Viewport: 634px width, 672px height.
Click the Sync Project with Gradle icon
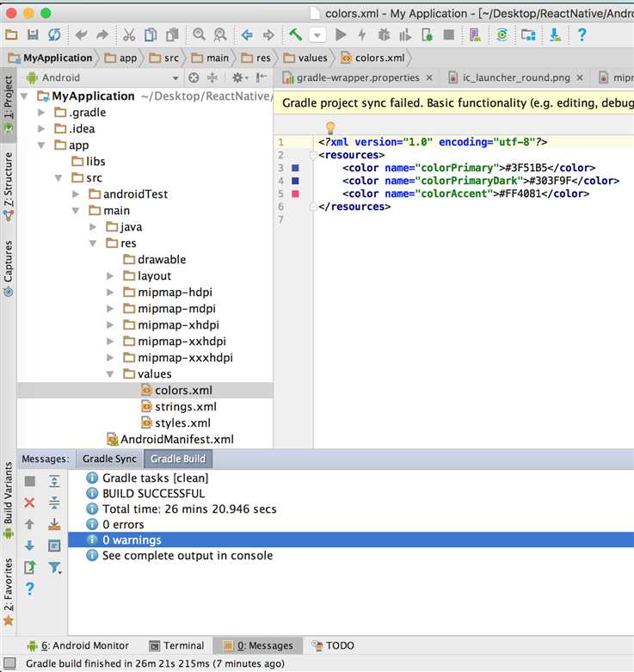502,34
